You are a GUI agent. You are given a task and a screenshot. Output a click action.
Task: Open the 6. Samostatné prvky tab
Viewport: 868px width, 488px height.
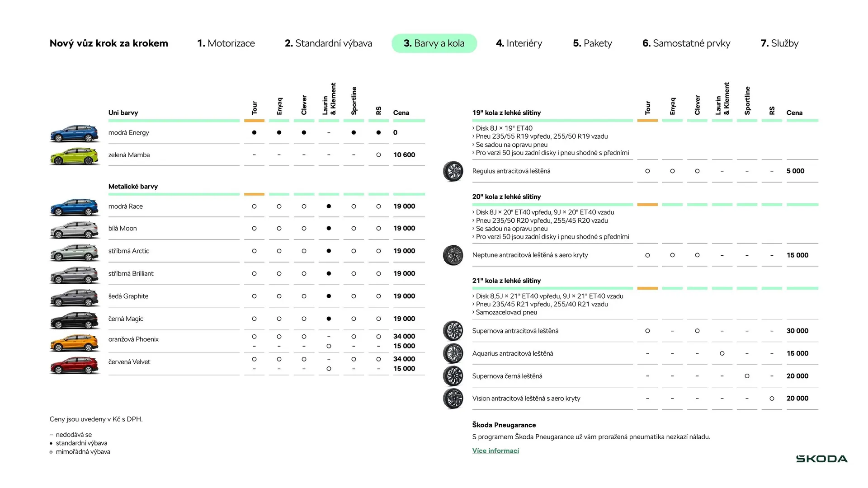(686, 43)
